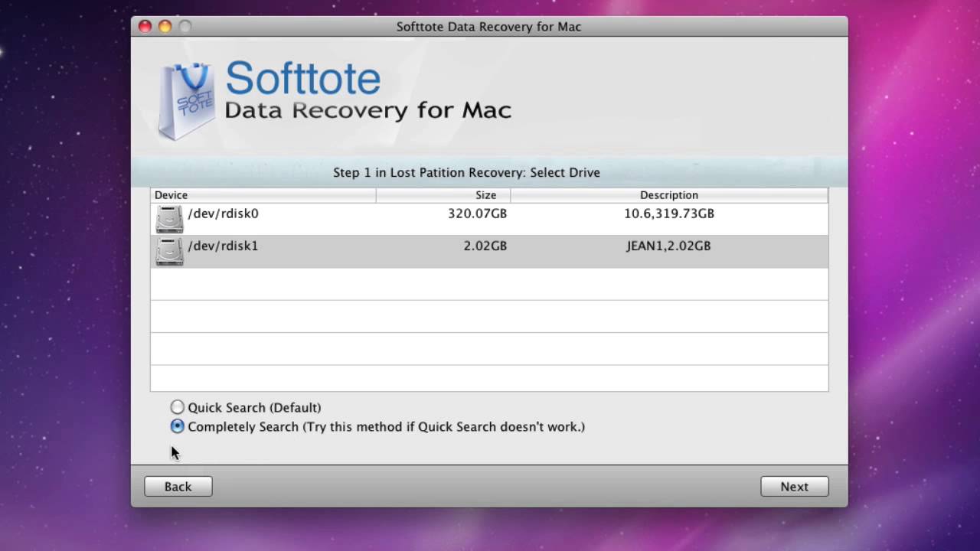Close the Softtote Data Recovery window
The image size is (980, 551).
pyautogui.click(x=145, y=27)
